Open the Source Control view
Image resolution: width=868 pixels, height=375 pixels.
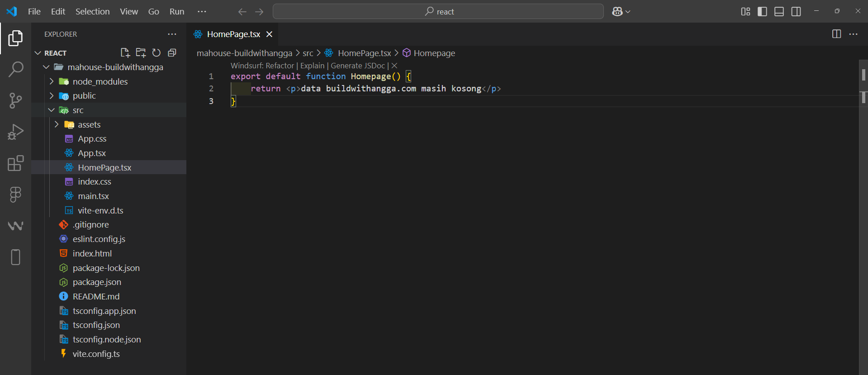click(x=15, y=100)
